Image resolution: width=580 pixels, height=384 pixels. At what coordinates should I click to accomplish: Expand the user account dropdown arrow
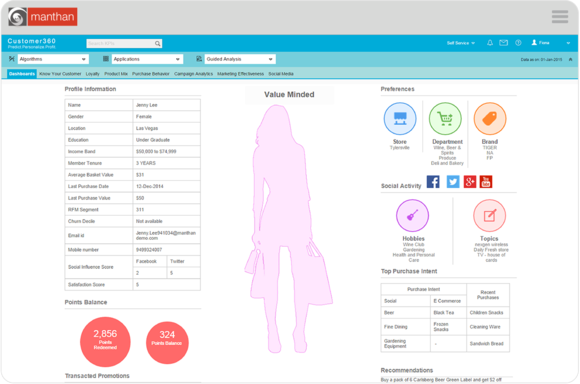pyautogui.click(x=568, y=43)
